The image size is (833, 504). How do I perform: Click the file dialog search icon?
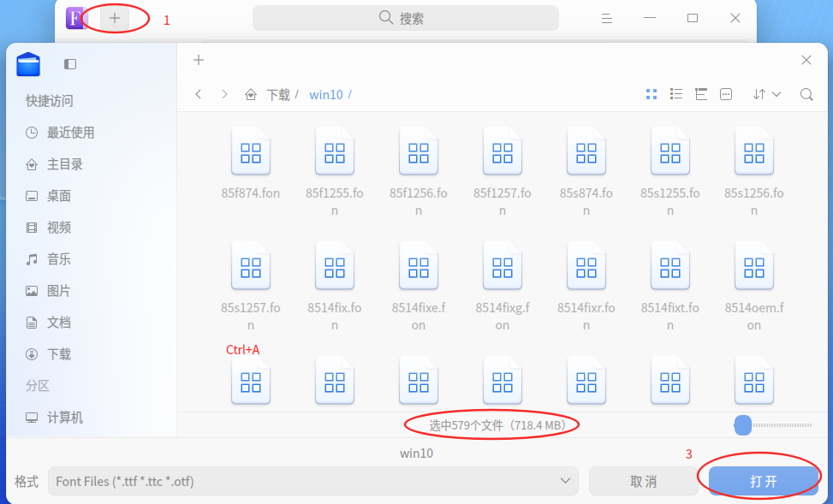point(806,94)
